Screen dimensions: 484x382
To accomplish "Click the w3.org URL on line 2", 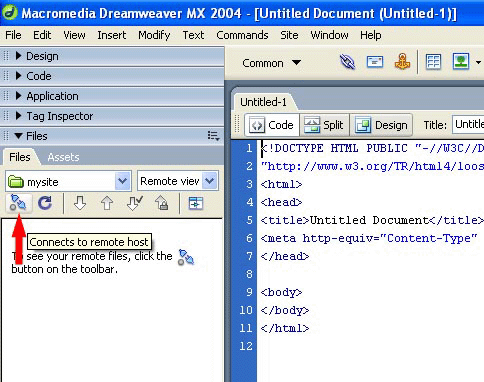I will [x=372, y=166].
